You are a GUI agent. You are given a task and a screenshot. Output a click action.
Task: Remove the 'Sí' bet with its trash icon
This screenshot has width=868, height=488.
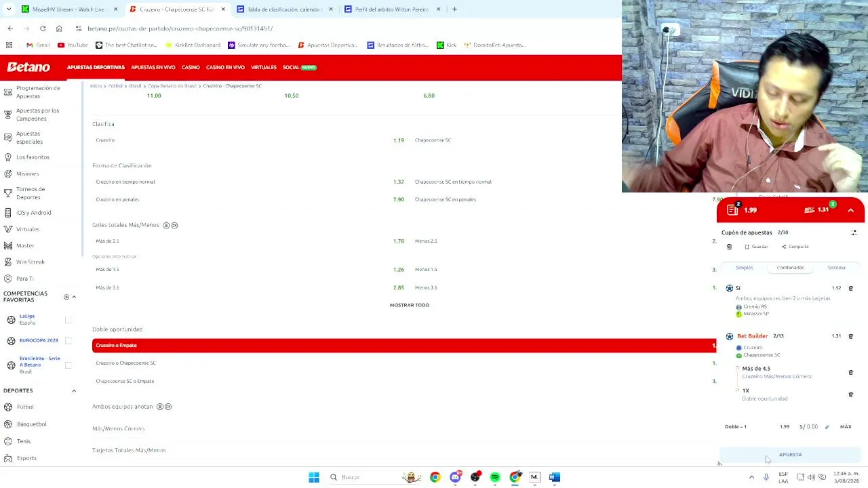pyautogui.click(x=851, y=288)
